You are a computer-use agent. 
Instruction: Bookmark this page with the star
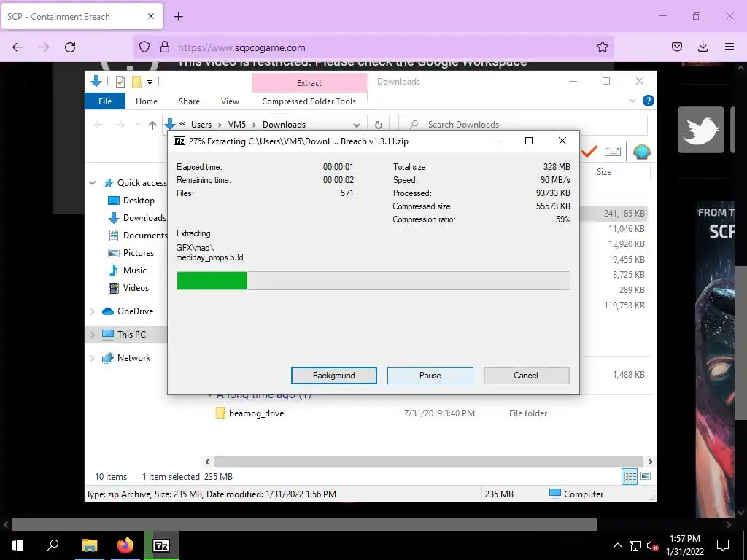[602, 47]
